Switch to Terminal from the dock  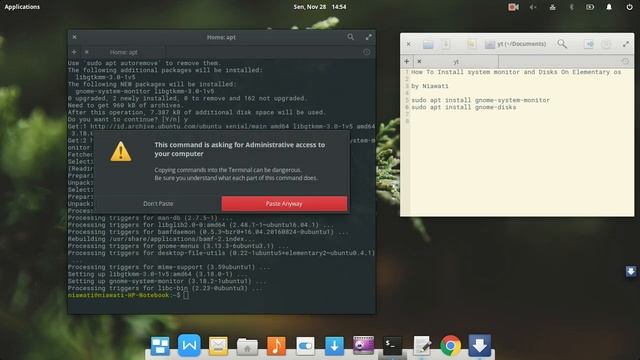tap(392, 346)
